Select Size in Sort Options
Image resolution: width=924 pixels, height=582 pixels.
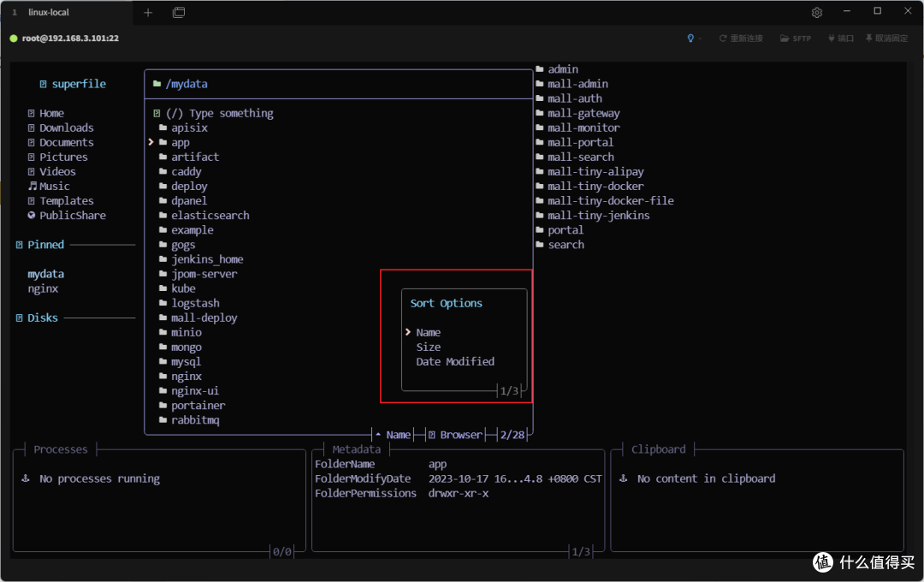429,347
